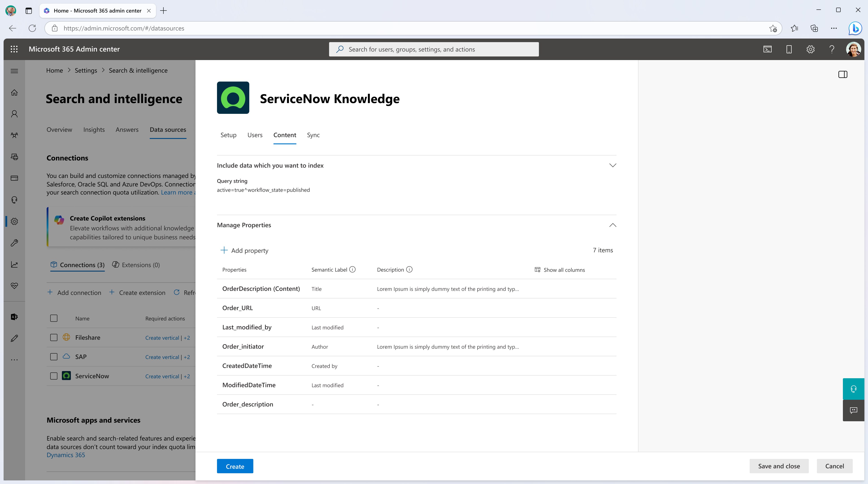Click the Add property button
The height and width of the screenshot is (484, 868).
pyautogui.click(x=244, y=250)
